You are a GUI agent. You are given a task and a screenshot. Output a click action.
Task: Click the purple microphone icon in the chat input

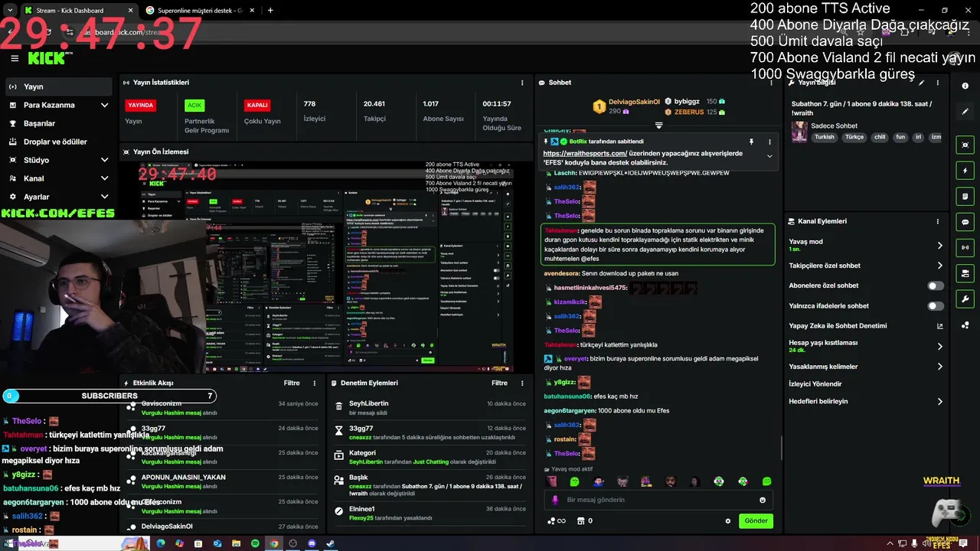tap(555, 500)
